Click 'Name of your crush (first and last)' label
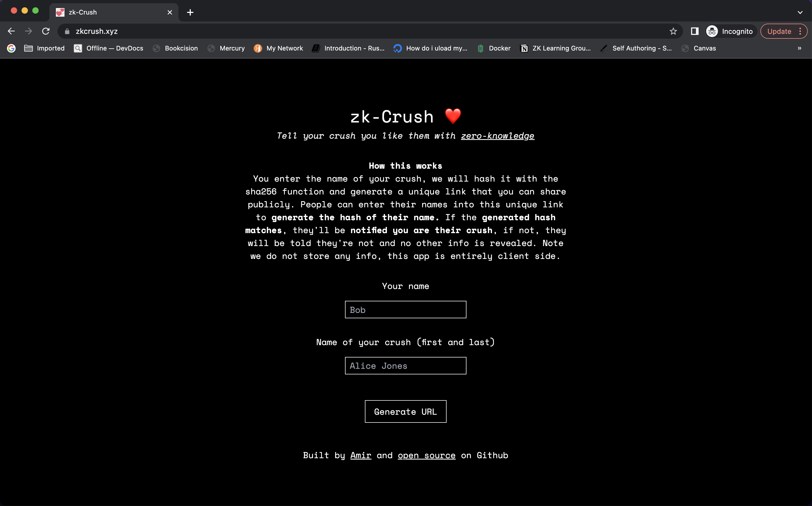 coord(405,342)
